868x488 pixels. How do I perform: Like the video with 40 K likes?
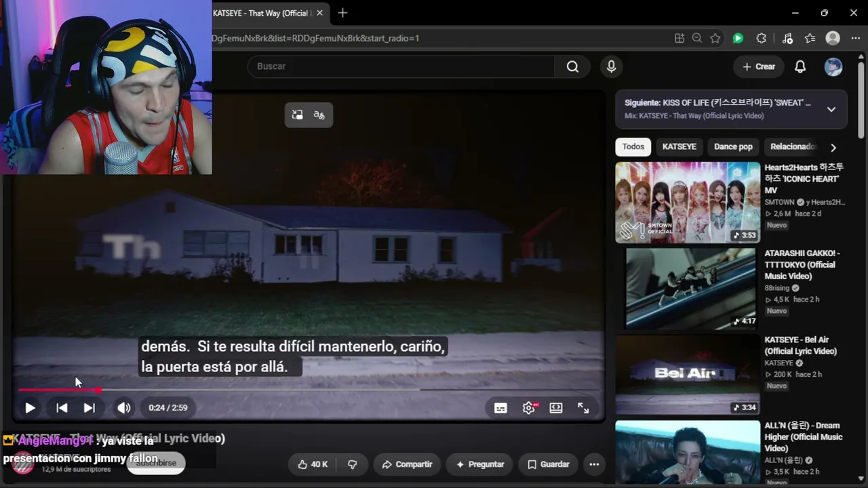tap(312, 464)
